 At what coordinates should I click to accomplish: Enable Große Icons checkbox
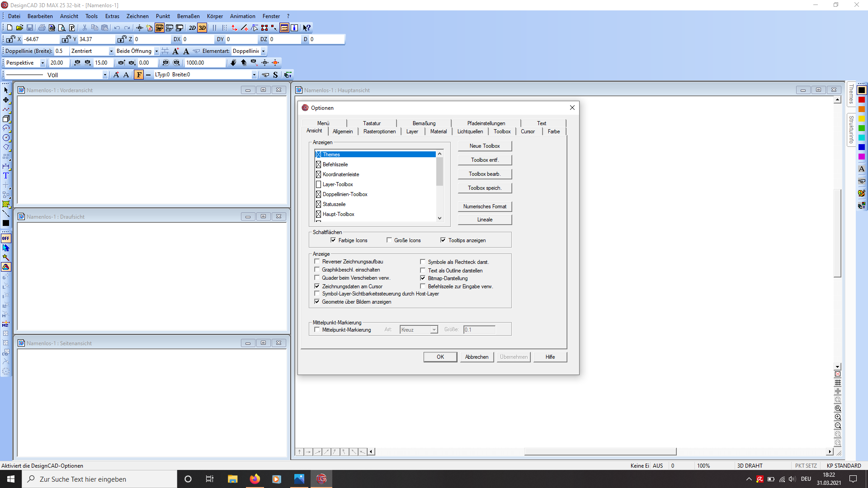(x=389, y=240)
